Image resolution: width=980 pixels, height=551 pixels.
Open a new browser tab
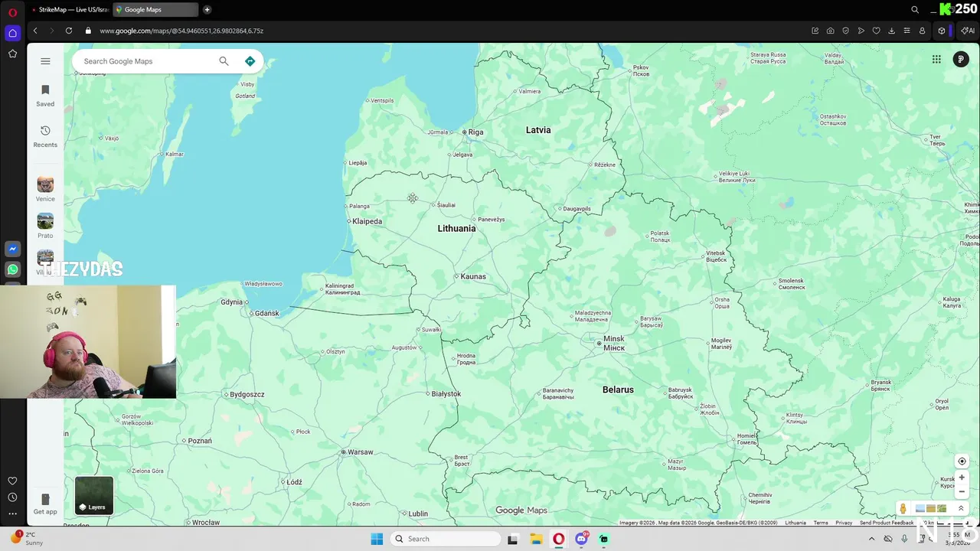tap(207, 9)
